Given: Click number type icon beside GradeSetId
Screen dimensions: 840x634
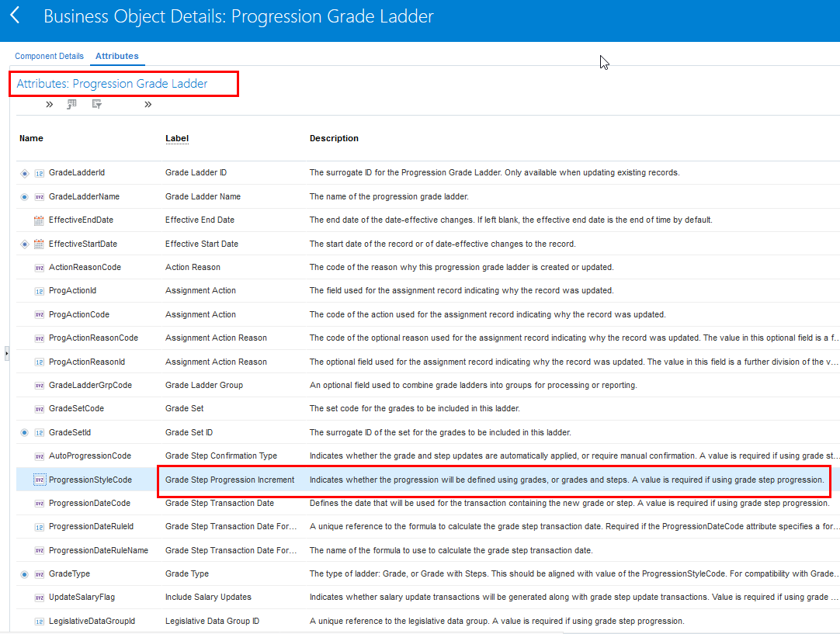Looking at the screenshot, I should pos(39,433).
